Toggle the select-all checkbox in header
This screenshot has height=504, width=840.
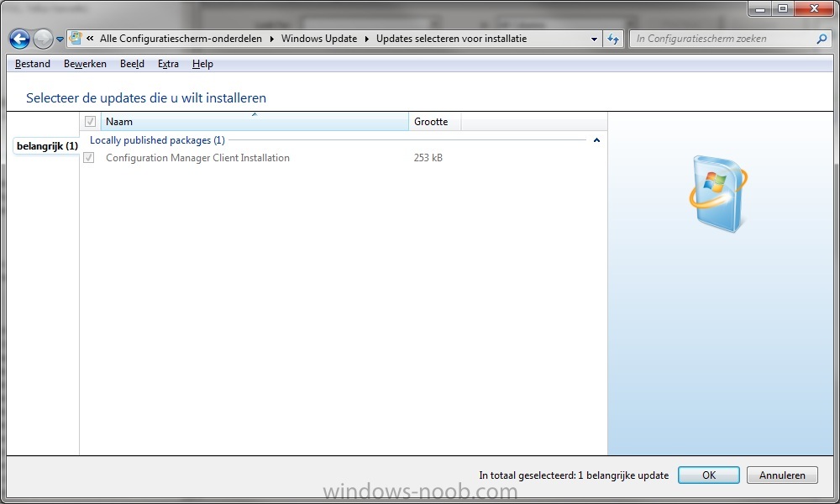pyautogui.click(x=90, y=122)
